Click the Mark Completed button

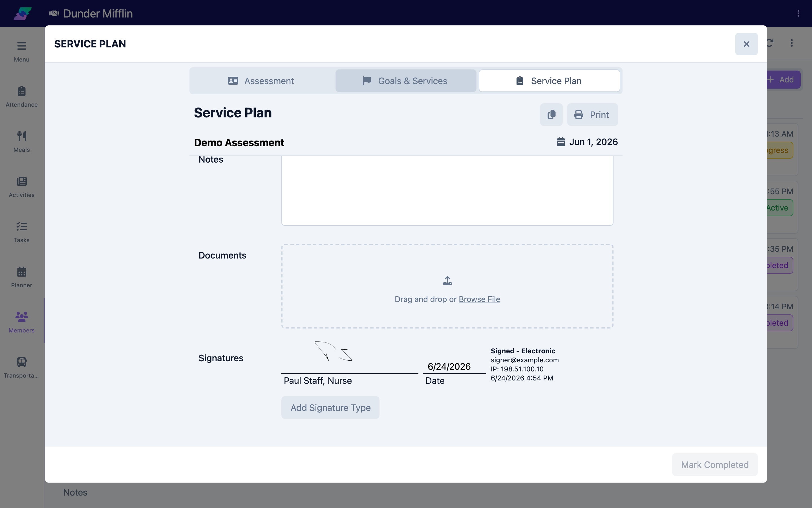[x=715, y=465]
